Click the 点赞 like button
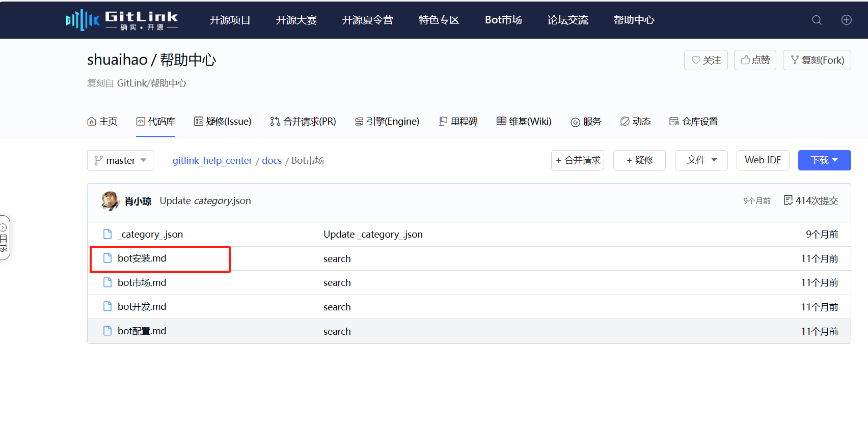This screenshot has height=433, width=868. (755, 60)
